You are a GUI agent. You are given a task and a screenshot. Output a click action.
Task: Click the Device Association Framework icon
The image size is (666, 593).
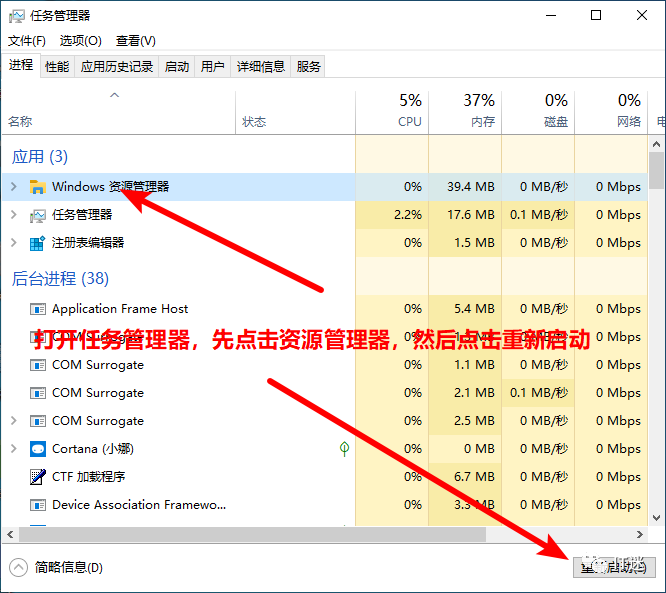pos(38,505)
